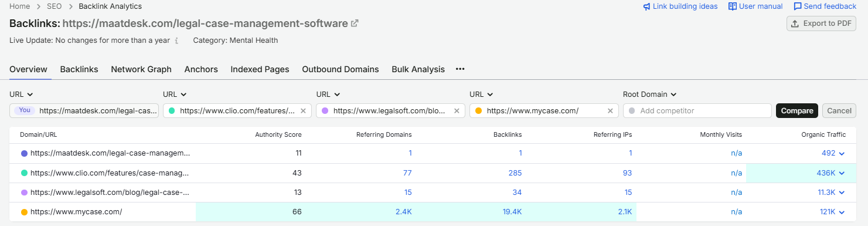
Task: Click the Organic Traffic column header
Action: tap(823, 134)
